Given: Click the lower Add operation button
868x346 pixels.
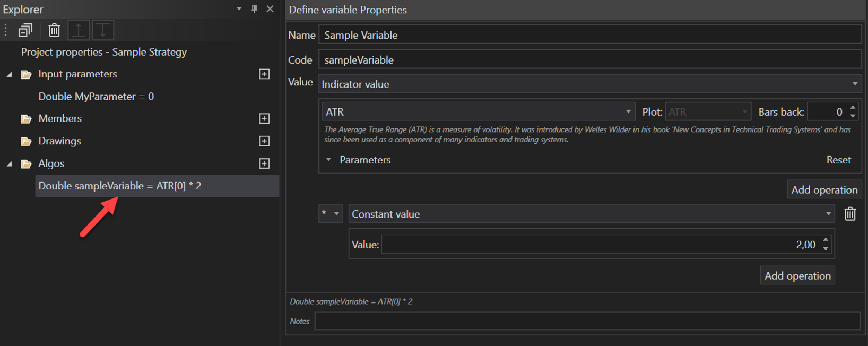Looking at the screenshot, I should [797, 276].
